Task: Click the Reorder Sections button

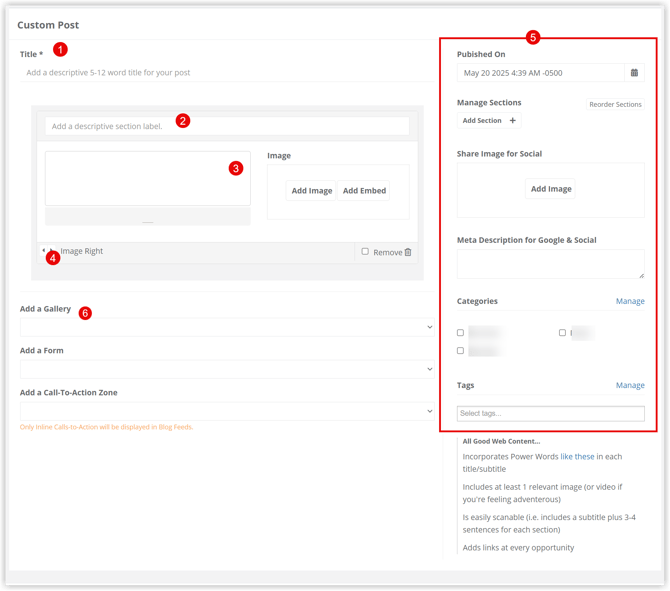Action: (615, 104)
